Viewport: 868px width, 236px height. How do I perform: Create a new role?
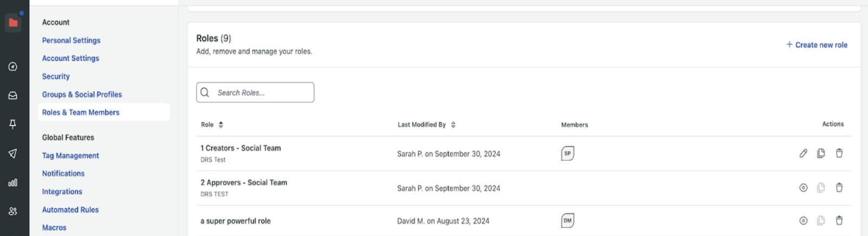pos(817,45)
